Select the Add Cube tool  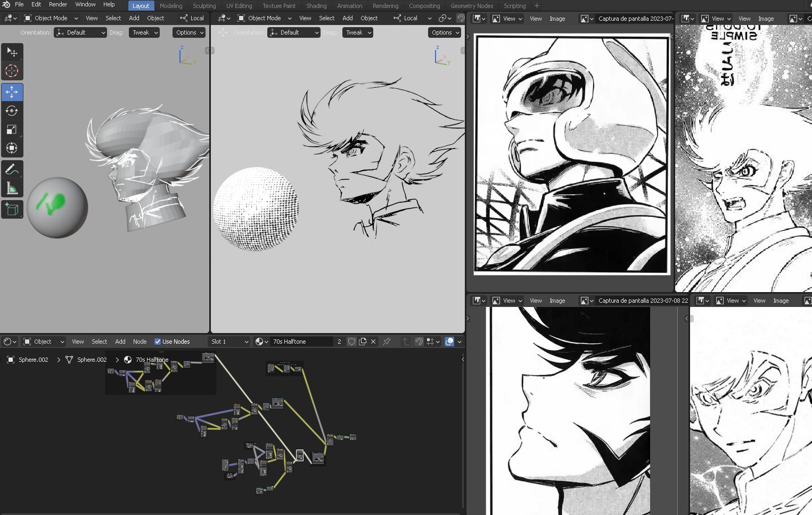12,210
